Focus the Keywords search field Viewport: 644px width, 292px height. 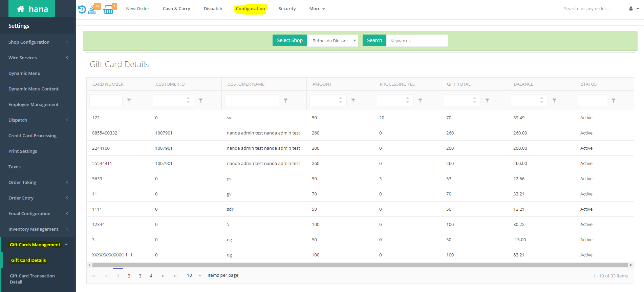click(x=417, y=41)
